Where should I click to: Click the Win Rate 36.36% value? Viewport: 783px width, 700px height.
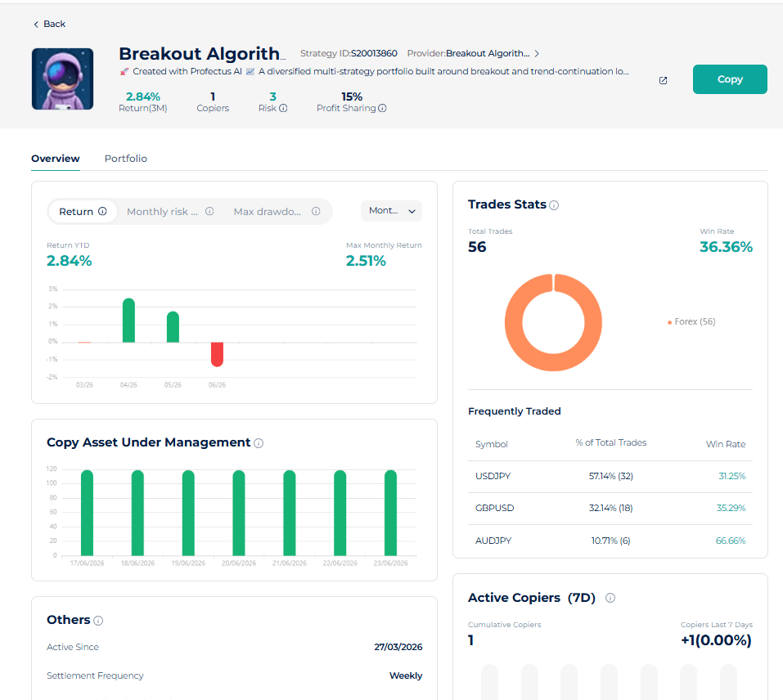(x=726, y=247)
